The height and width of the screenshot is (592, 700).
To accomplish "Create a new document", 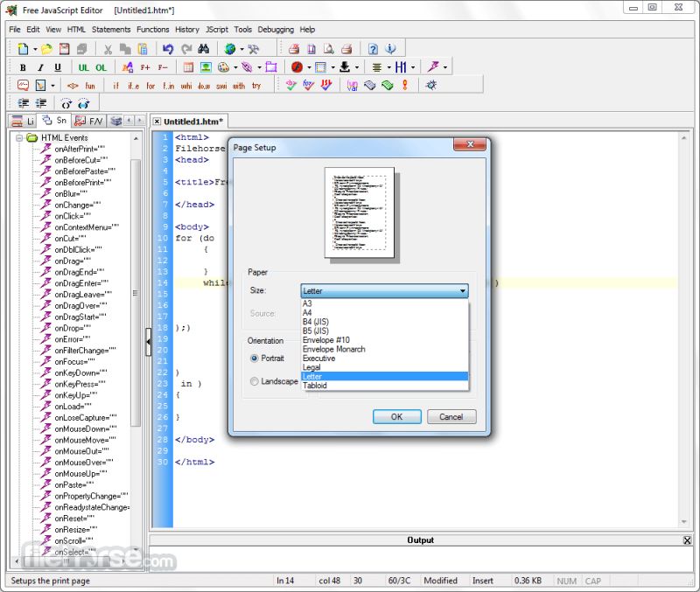I will point(21,49).
